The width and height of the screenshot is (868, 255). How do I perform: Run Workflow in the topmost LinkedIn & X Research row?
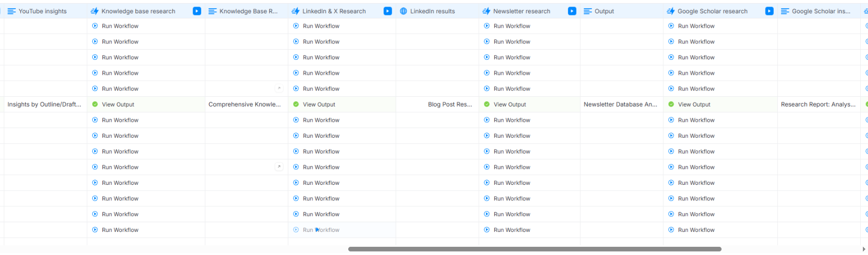pos(316,26)
